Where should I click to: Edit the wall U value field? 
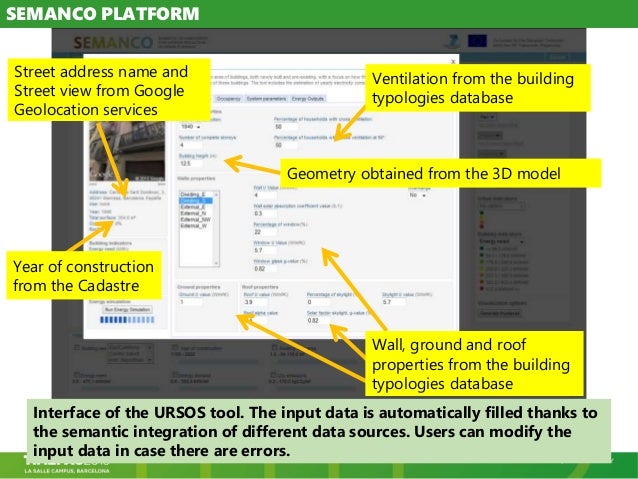coord(265,195)
